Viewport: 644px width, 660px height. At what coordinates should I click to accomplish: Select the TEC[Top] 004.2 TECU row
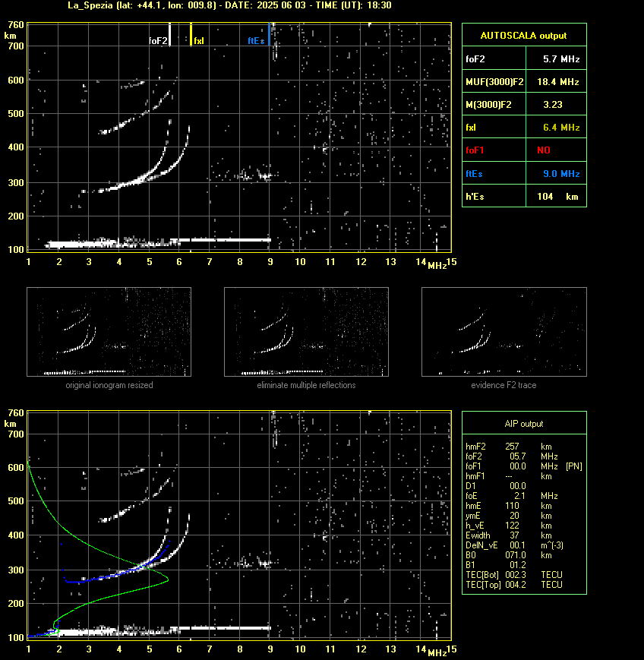click(524, 585)
